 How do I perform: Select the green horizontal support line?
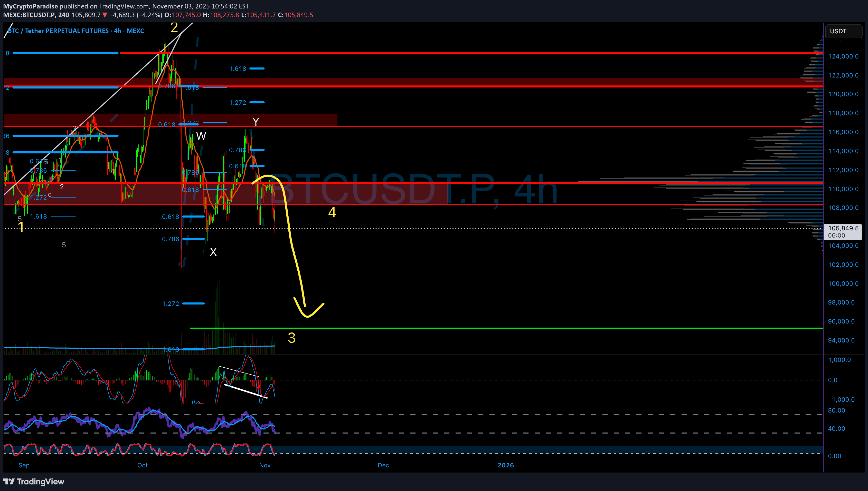(506, 328)
